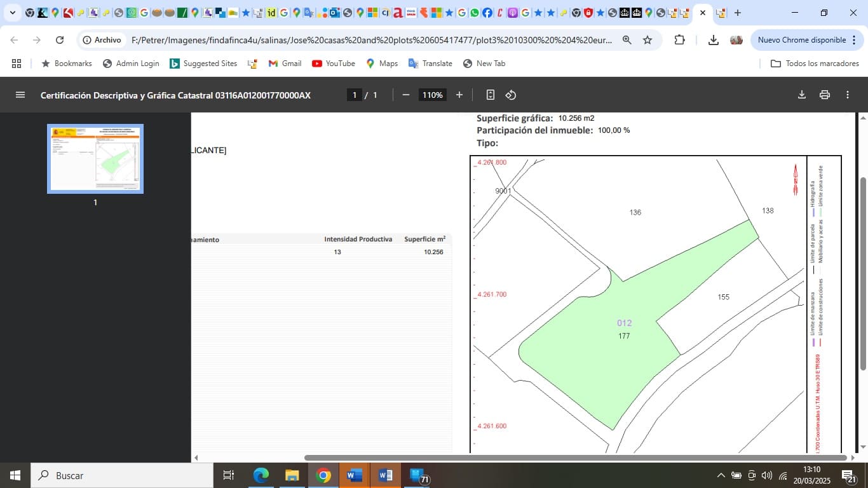Open the Gmail bookmark
Image resolution: width=868 pixels, height=488 pixels.
pyautogui.click(x=285, y=64)
